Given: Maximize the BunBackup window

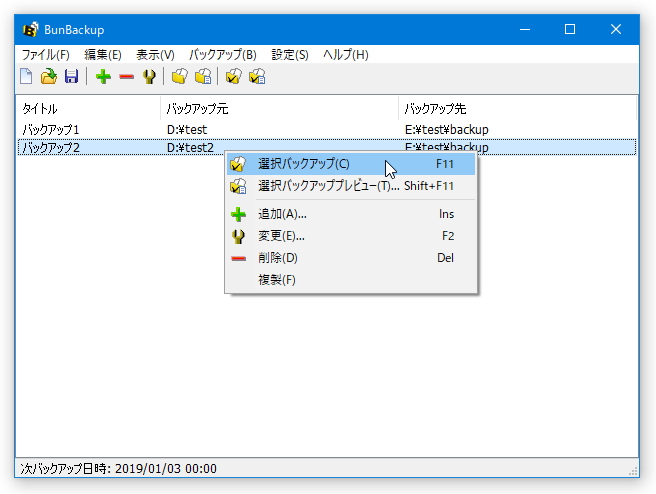Looking at the screenshot, I should tap(570, 29).
